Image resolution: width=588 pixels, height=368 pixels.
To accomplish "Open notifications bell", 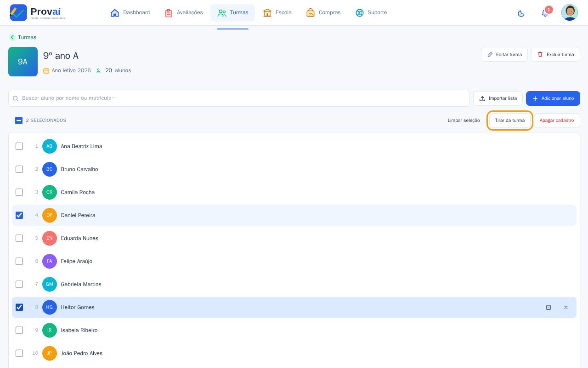I will pyautogui.click(x=545, y=13).
